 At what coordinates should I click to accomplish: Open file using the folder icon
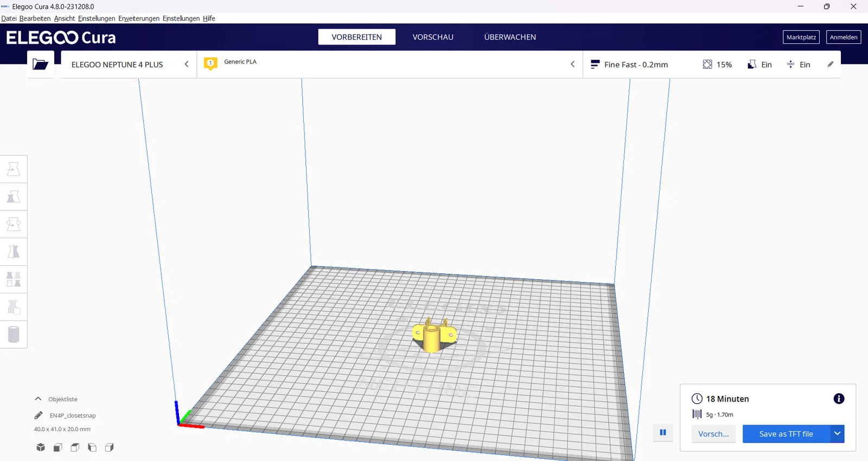pyautogui.click(x=41, y=64)
